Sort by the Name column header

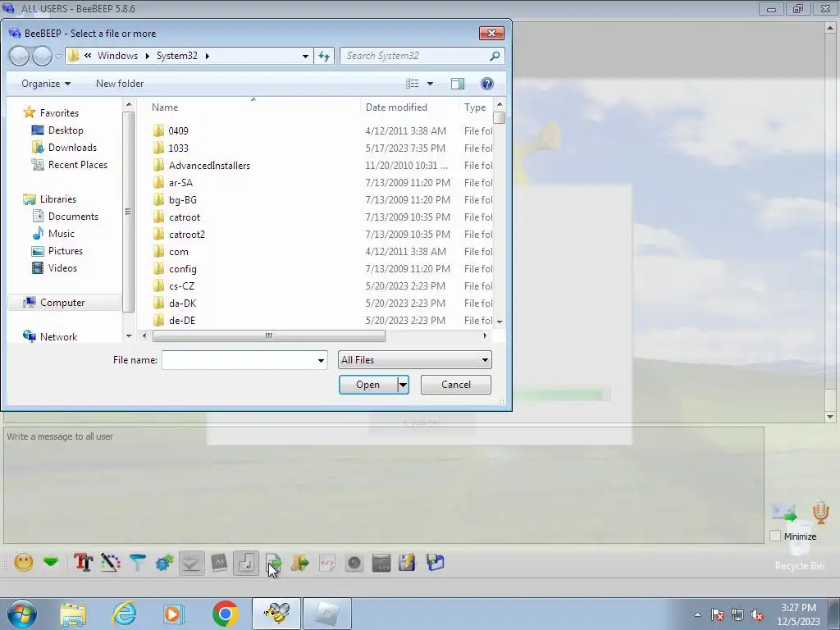(165, 107)
